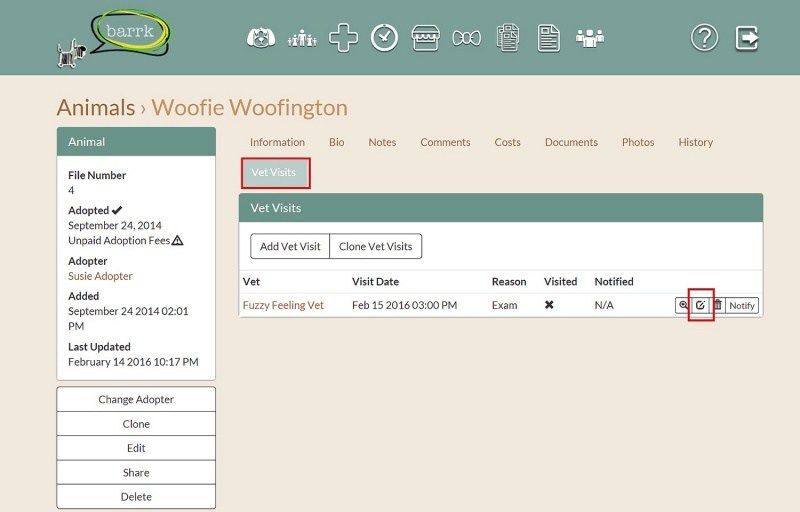
Task: Open the bow tie icon in header
Action: [466, 38]
